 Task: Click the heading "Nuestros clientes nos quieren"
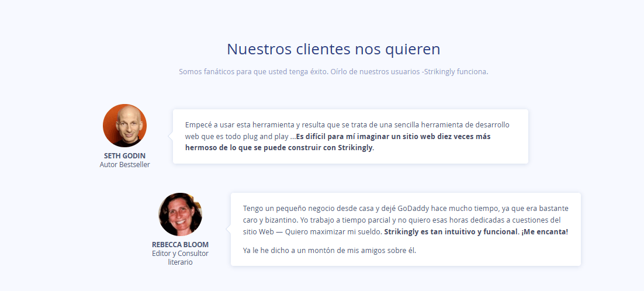tap(334, 49)
